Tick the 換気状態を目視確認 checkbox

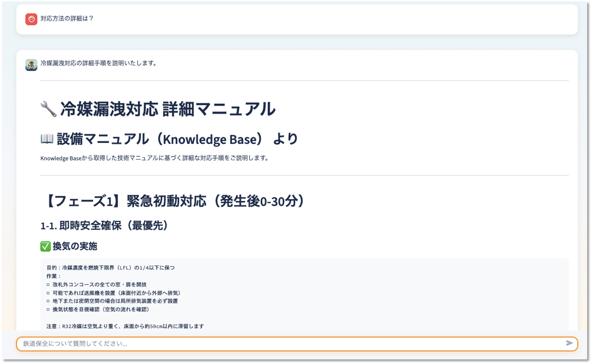click(x=48, y=310)
